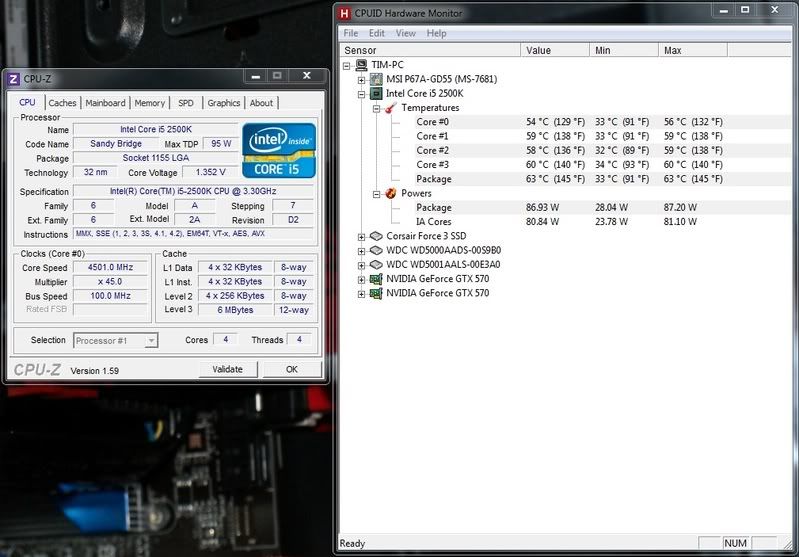This screenshot has height=557, width=799.
Task: Maximize the CPUID Hardware Monitor window
Action: 745,10
